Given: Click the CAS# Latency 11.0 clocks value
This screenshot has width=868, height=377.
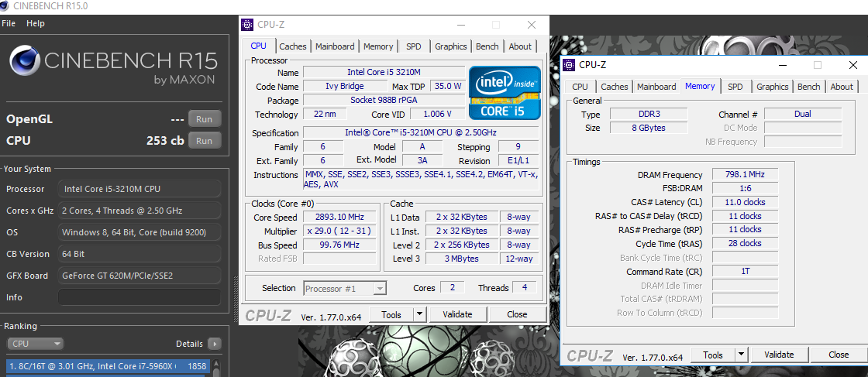Looking at the screenshot, I should tap(745, 202).
